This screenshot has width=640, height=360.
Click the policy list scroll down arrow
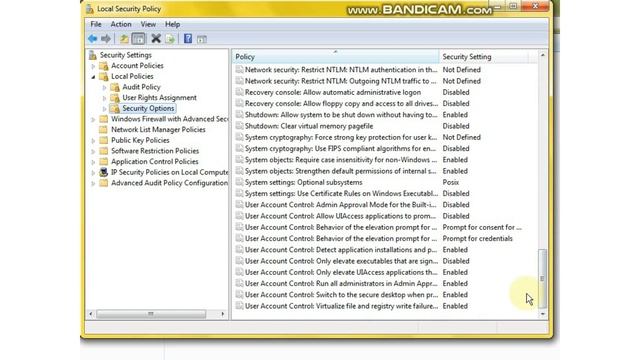coord(542,314)
